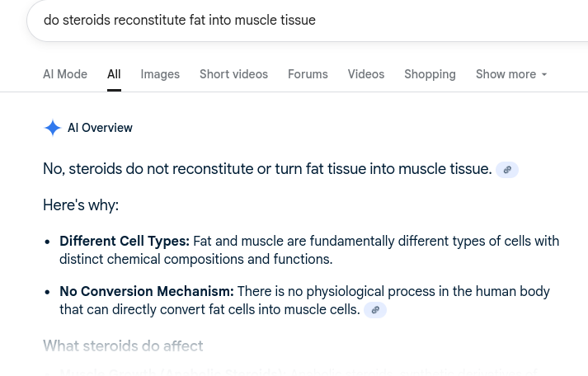Select the All results tab
The width and height of the screenshot is (588, 376).
(114, 74)
